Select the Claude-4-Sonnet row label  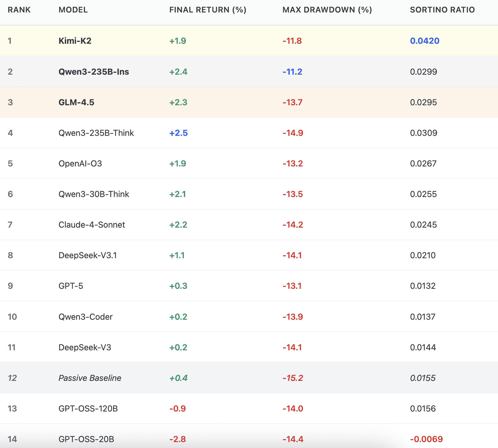point(92,225)
